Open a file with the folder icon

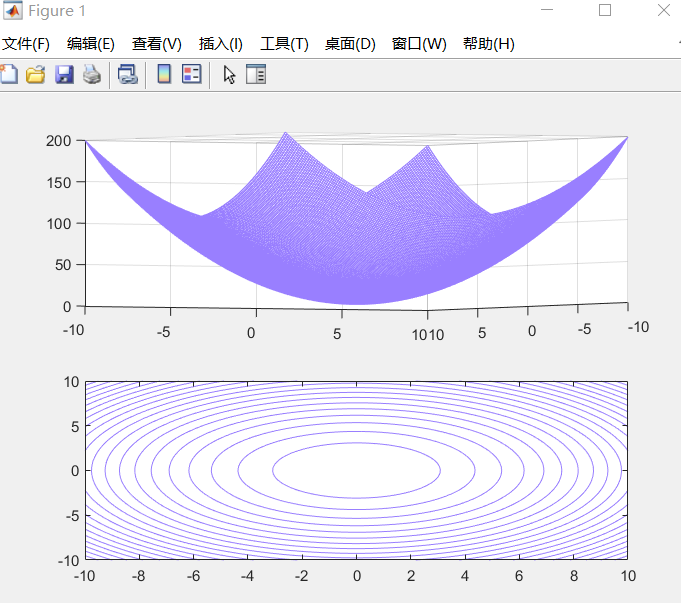click(x=36, y=74)
